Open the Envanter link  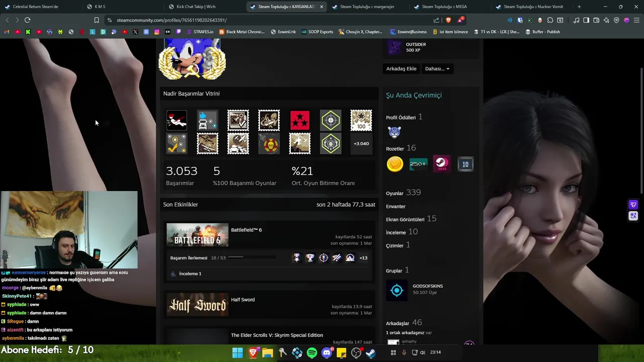tap(395, 206)
